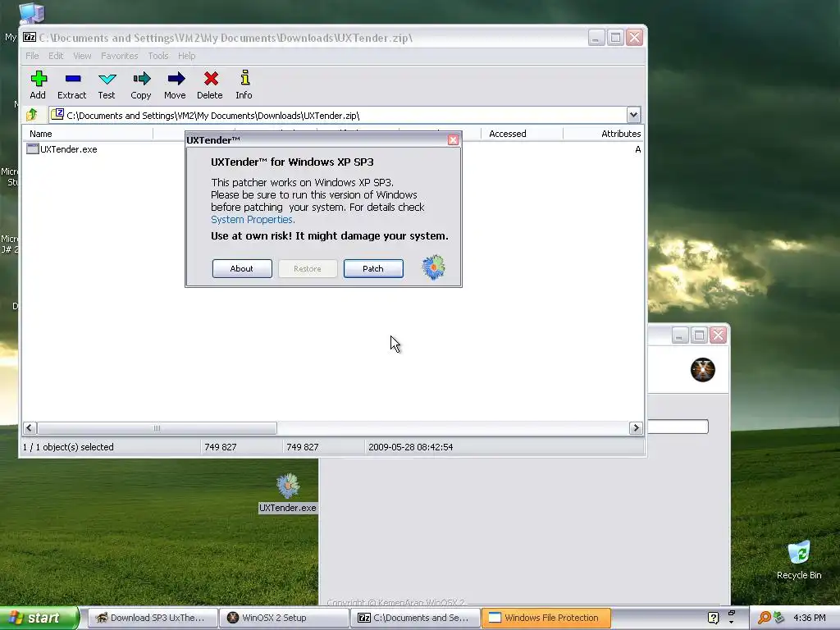Click the WinOSX round X logo
Screen dimensions: 840x630
click(x=703, y=370)
